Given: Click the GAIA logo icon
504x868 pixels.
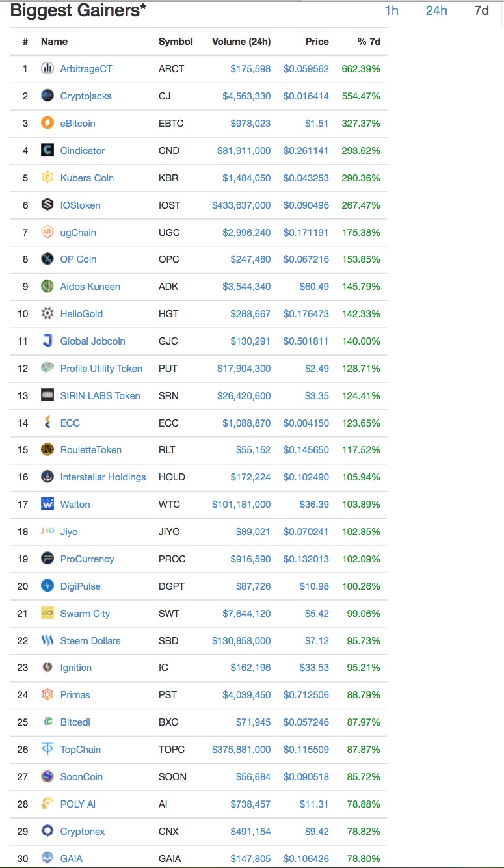Looking at the screenshot, I should pos(47,858).
